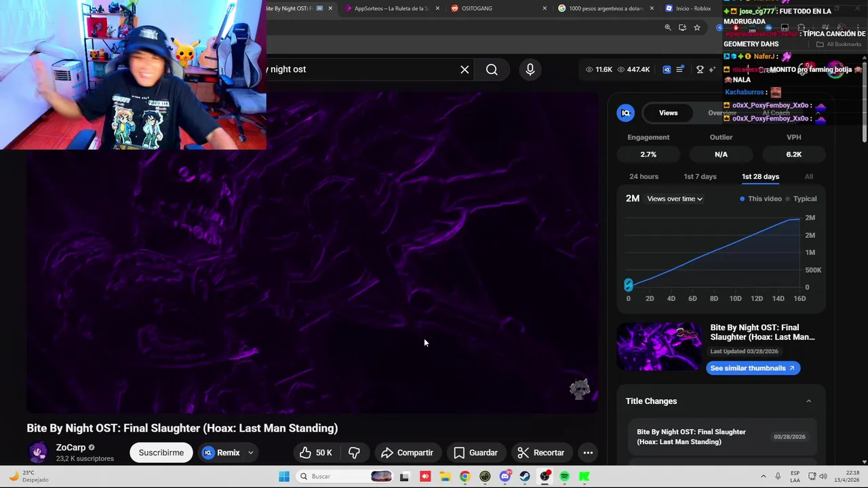Show hidden icons in the system tray
This screenshot has height=488, width=868.
pyautogui.click(x=763, y=476)
